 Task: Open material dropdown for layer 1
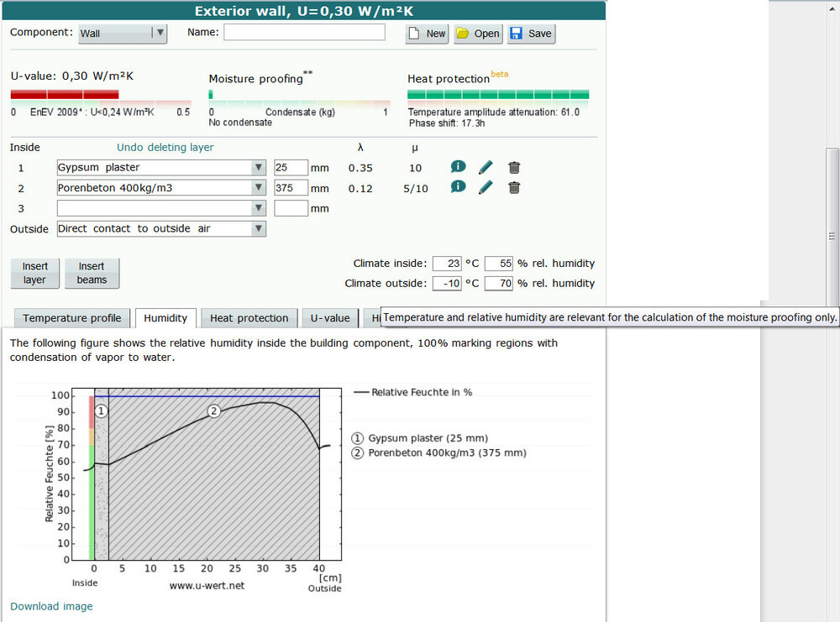point(258,167)
